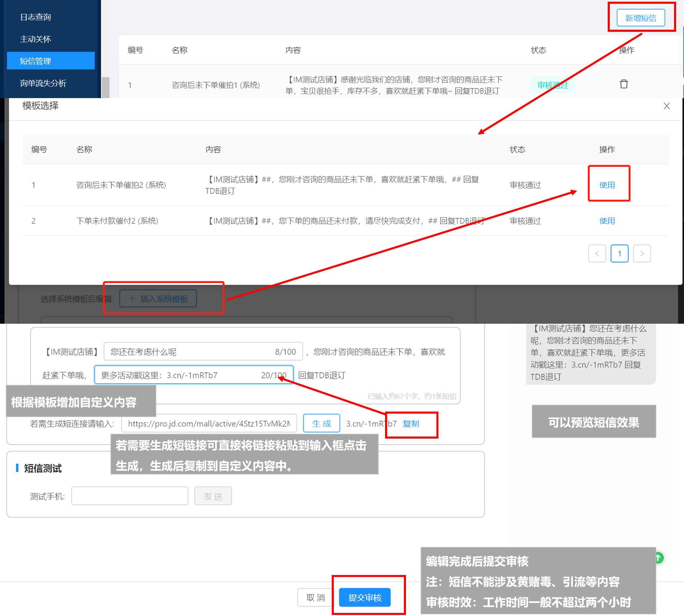Open 主动关怀 in the sidebar
This screenshot has width=684, height=616.
pos(36,39)
